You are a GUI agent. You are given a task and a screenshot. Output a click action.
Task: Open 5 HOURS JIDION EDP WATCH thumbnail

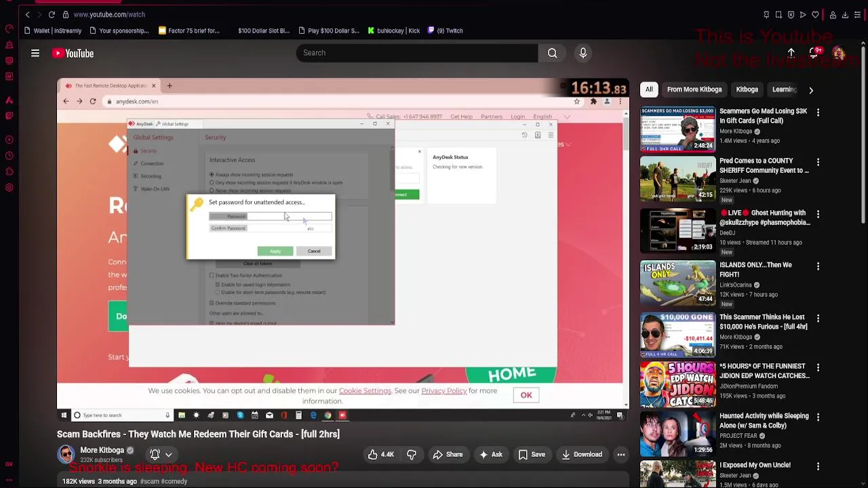coord(677,384)
